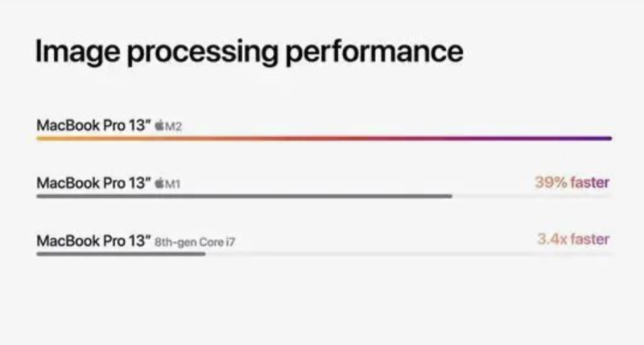Image resolution: width=644 pixels, height=345 pixels.
Task: Click the Apple logo beside M2
Action: click(159, 126)
